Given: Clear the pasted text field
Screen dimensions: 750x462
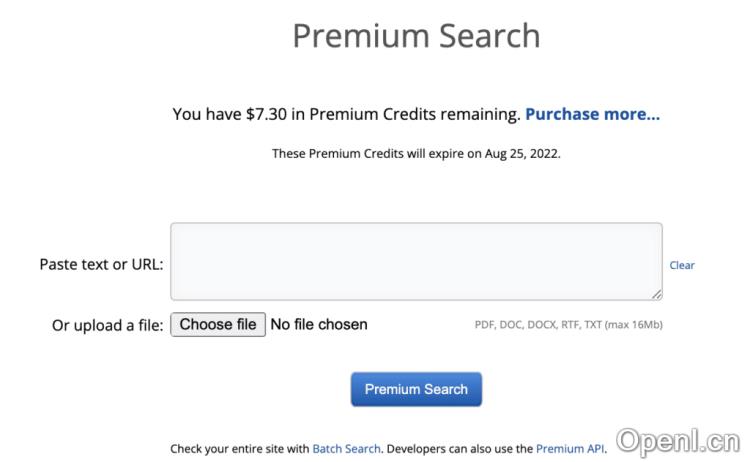Looking at the screenshot, I should (682, 265).
